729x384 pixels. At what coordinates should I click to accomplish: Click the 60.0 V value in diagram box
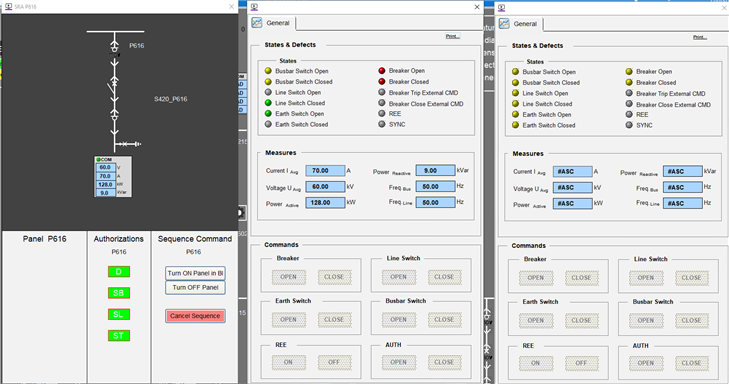[x=106, y=167]
